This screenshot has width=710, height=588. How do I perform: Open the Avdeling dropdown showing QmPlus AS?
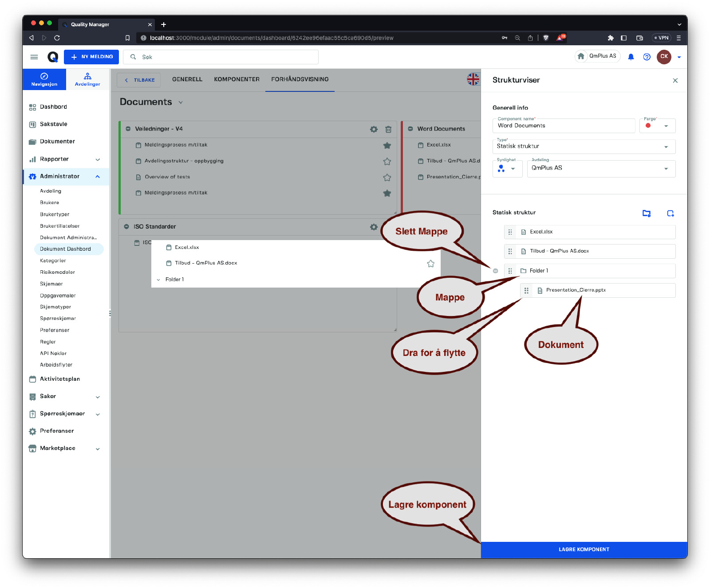(x=601, y=169)
